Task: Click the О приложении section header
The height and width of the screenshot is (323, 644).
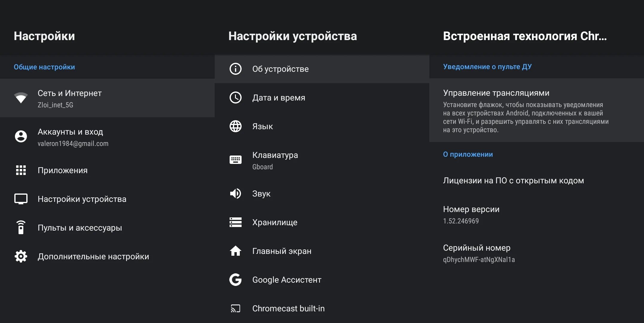Action: click(x=468, y=154)
